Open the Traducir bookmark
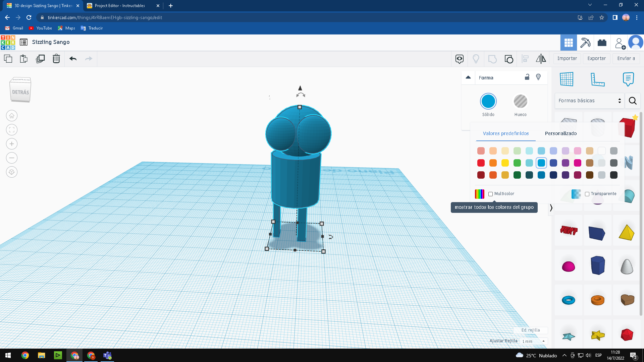 [92, 28]
